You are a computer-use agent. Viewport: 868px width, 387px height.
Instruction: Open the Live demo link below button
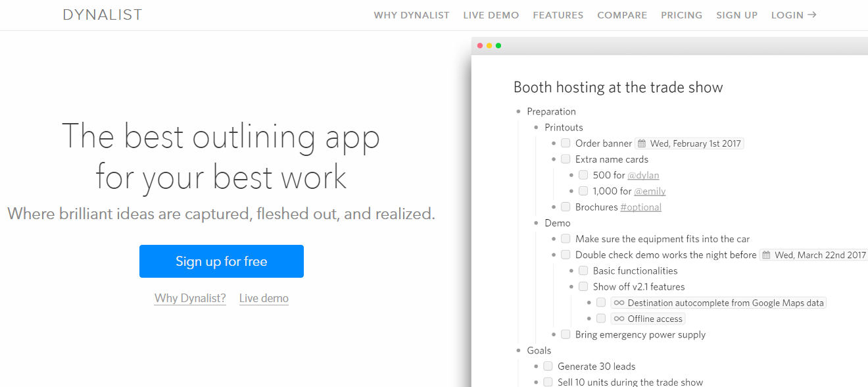tap(264, 298)
